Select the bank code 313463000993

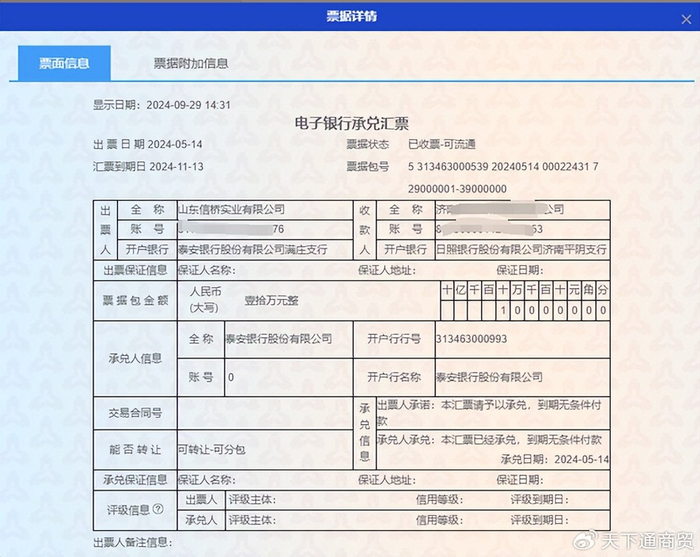pyautogui.click(x=471, y=339)
